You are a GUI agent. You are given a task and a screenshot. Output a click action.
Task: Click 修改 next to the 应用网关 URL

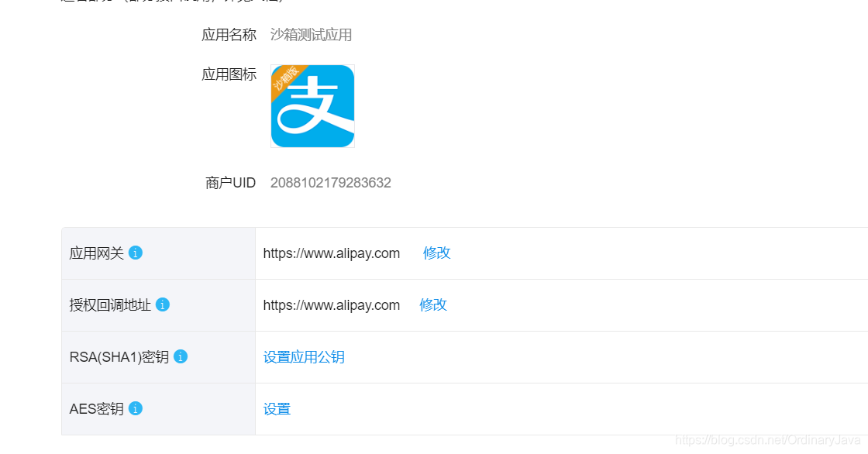pos(436,253)
